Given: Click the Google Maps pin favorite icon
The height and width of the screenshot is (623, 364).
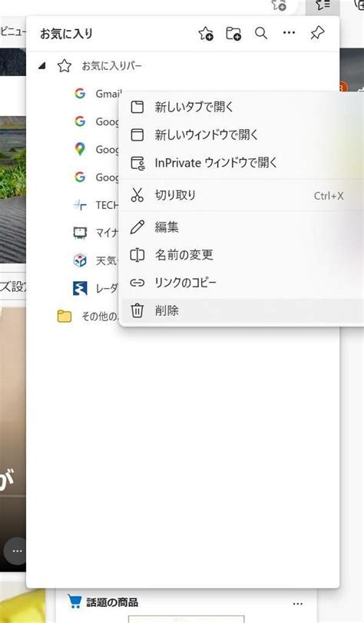Looking at the screenshot, I should coord(80,149).
